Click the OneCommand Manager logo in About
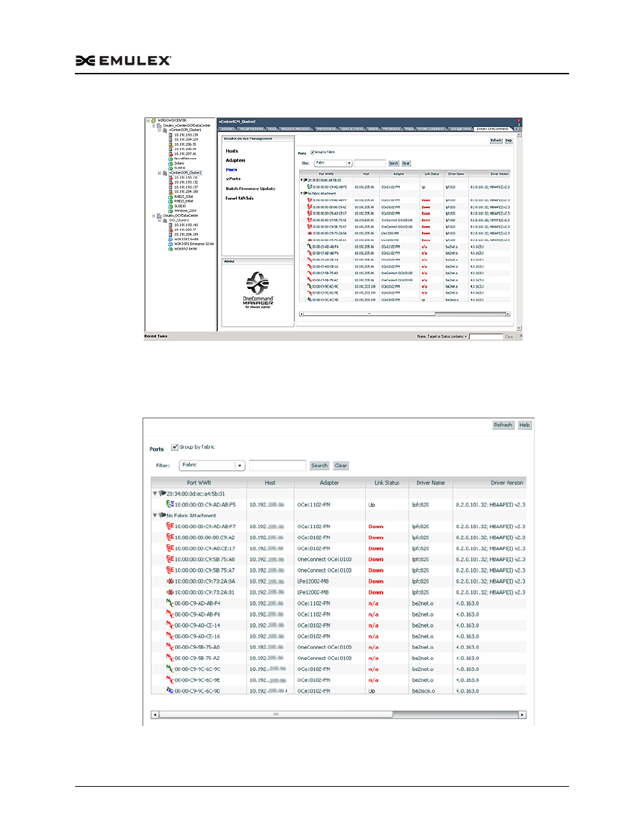 pos(258,290)
